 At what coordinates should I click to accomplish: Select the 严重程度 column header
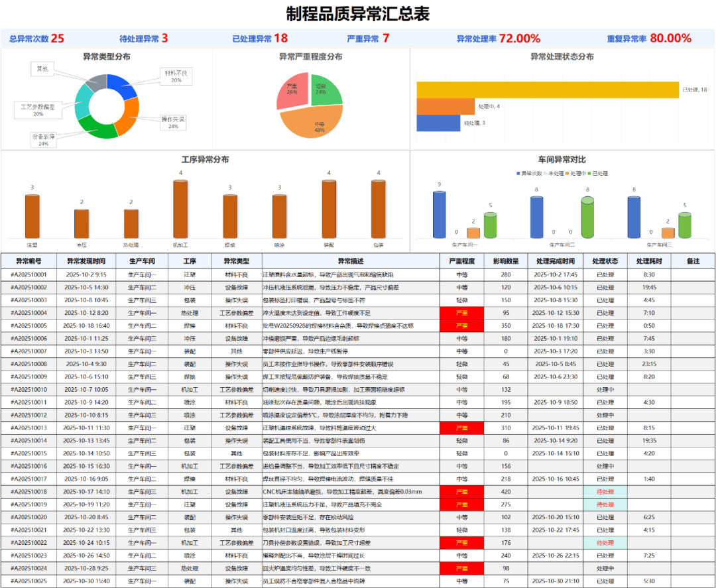(x=461, y=261)
